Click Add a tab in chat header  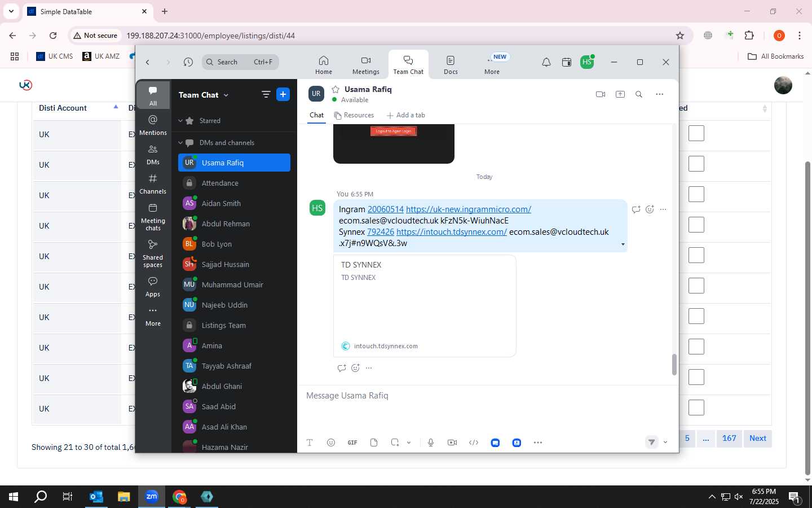pyautogui.click(x=406, y=115)
